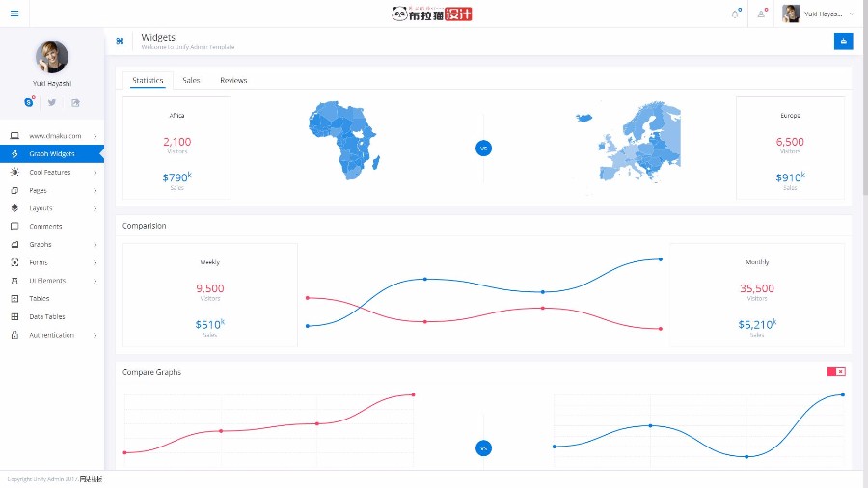Click the Comments speech bubble icon
The width and height of the screenshot is (868, 488).
pos(14,227)
